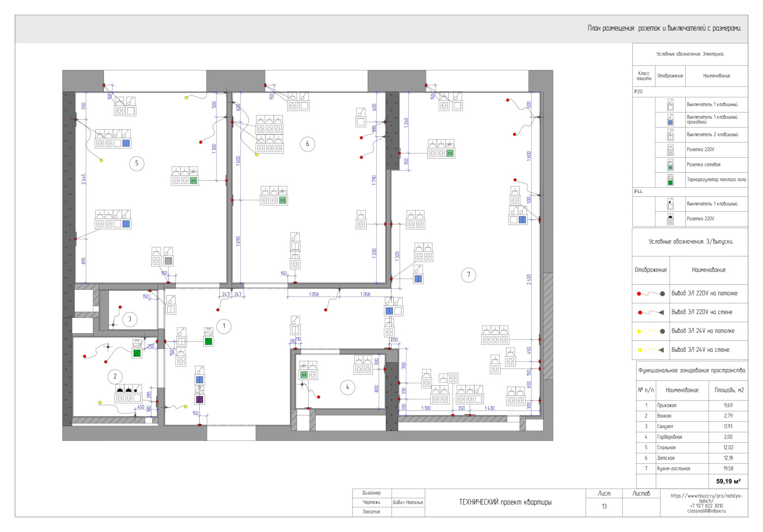The image size is (763, 532).
Task: Click the one-key switch legend icon under IP20
Action: (670, 105)
